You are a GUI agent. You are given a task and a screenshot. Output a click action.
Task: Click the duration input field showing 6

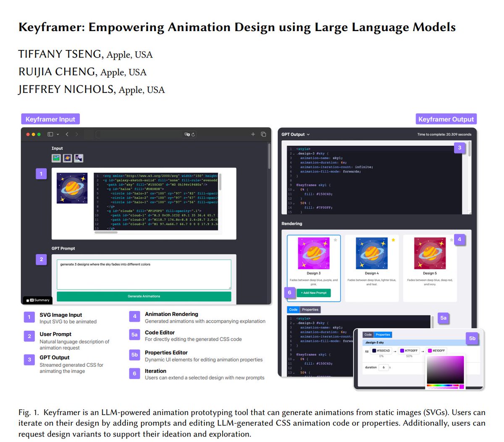(383, 367)
